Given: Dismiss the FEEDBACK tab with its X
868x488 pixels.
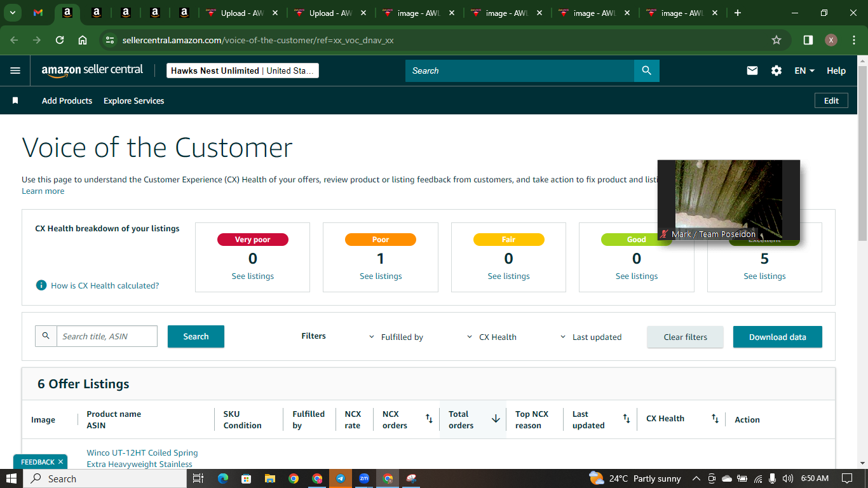Looking at the screenshot, I should click(x=60, y=462).
